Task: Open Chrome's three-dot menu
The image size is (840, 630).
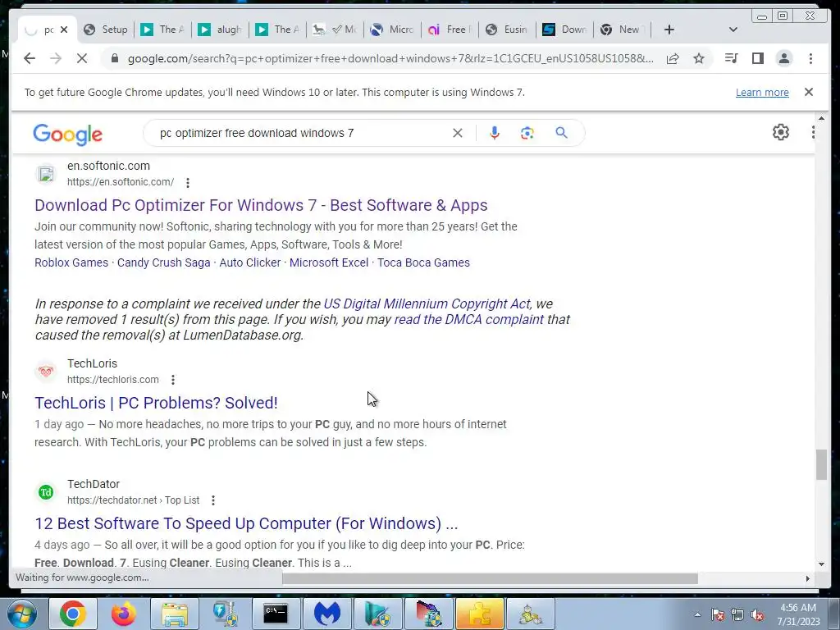Action: pos(810,58)
